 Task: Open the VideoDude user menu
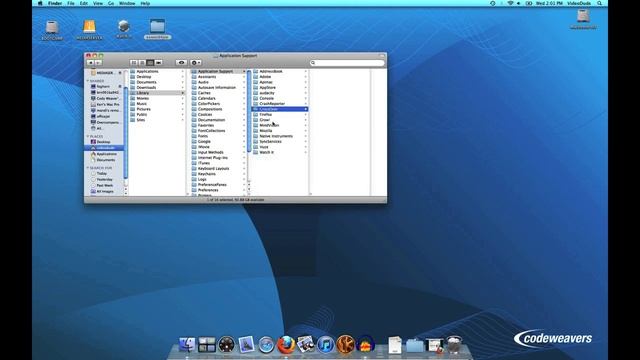tap(579, 3)
